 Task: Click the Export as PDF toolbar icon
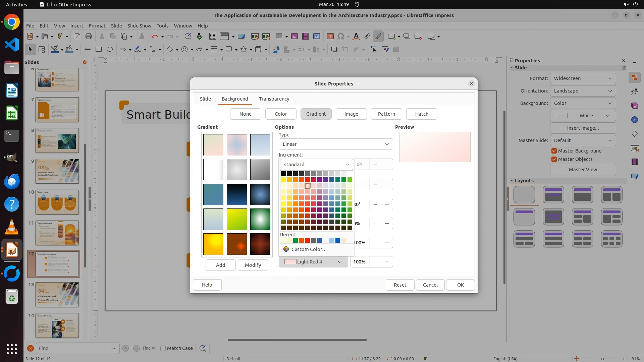tap(77, 37)
